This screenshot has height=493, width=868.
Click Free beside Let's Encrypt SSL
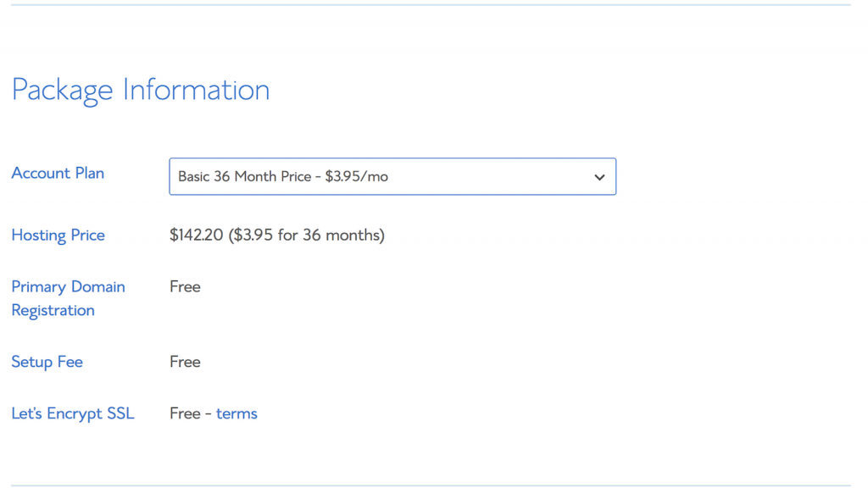(185, 413)
